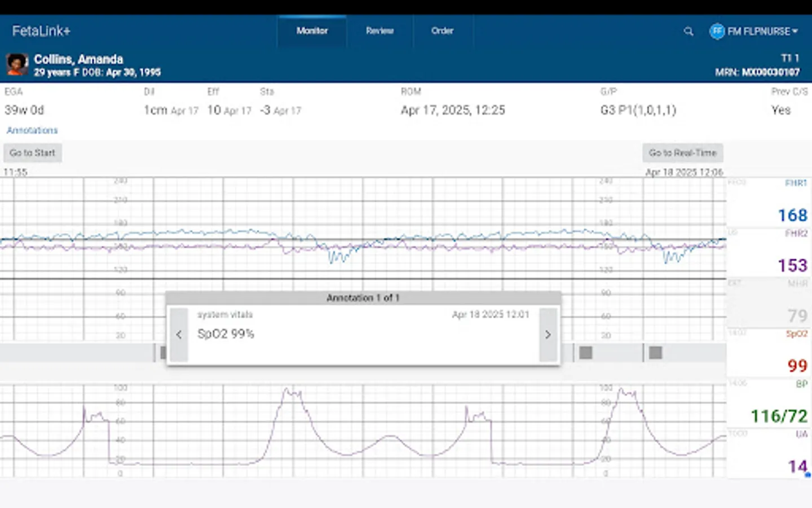812x508 pixels.
Task: Select the annotation marker left of the rightmost
Action: pyautogui.click(x=586, y=353)
